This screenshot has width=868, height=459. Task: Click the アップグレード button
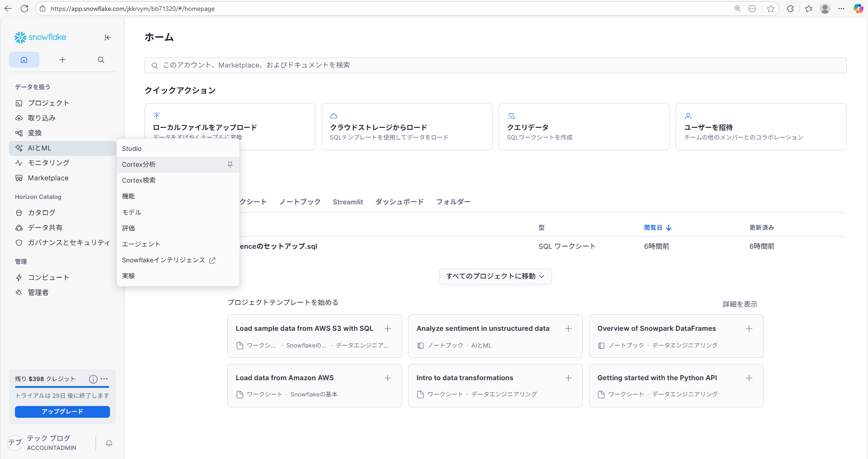tap(62, 411)
